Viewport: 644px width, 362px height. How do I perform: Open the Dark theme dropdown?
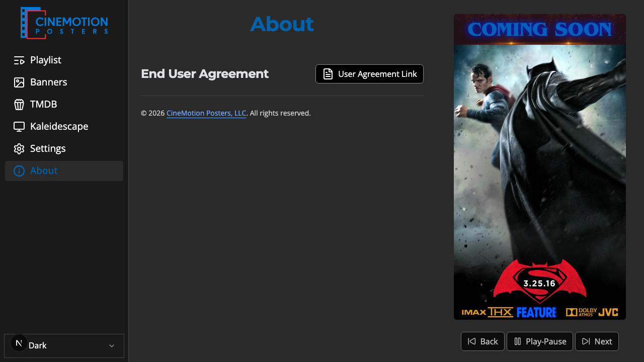point(64,346)
